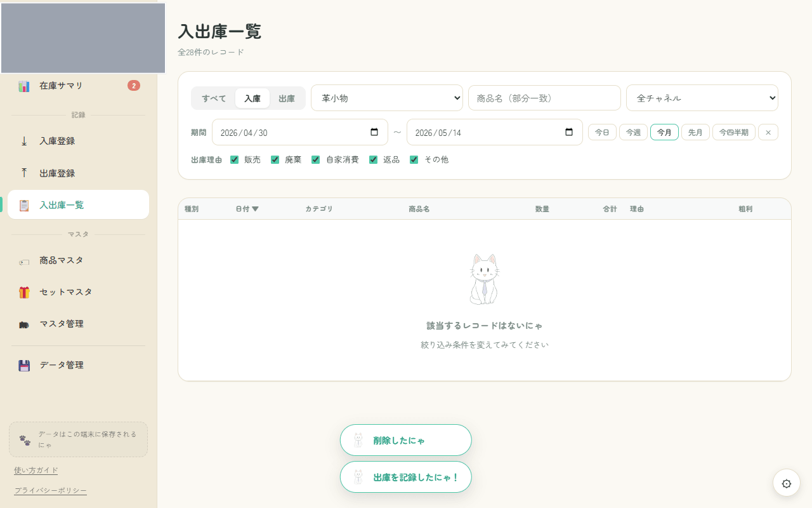
Task: Set period to 先月
Action: tap(695, 132)
